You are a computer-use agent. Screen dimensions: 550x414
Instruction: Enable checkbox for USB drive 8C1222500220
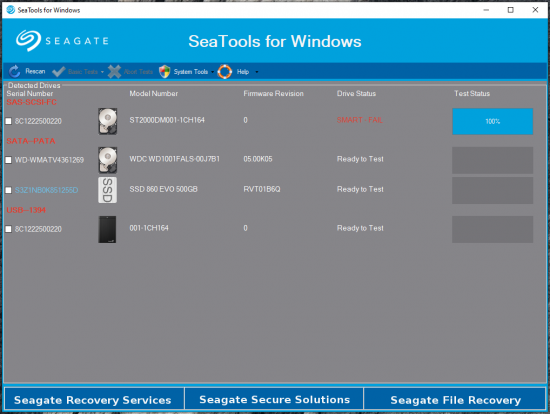pos(8,229)
